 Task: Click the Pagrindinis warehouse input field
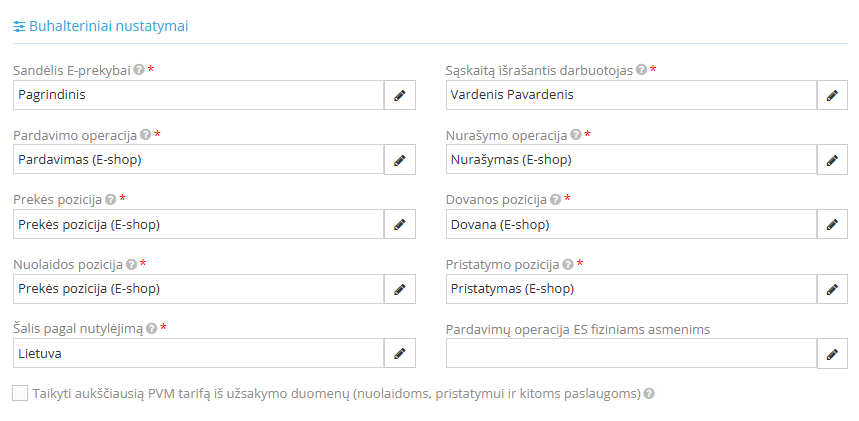click(x=199, y=95)
